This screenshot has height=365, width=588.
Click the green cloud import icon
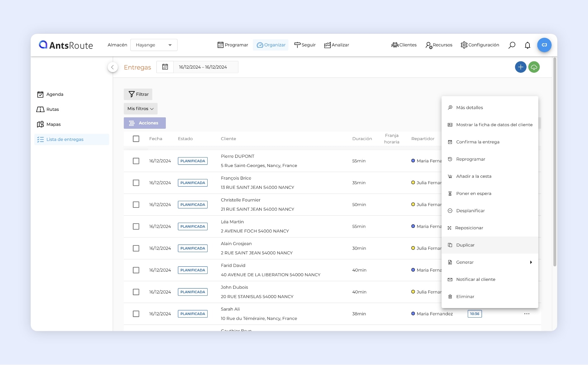point(534,67)
